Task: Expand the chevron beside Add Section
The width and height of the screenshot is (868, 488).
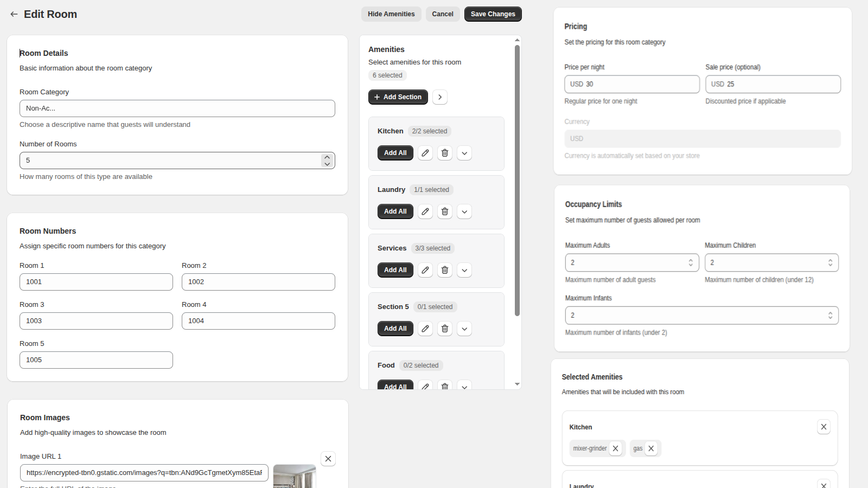Action: coord(439,97)
